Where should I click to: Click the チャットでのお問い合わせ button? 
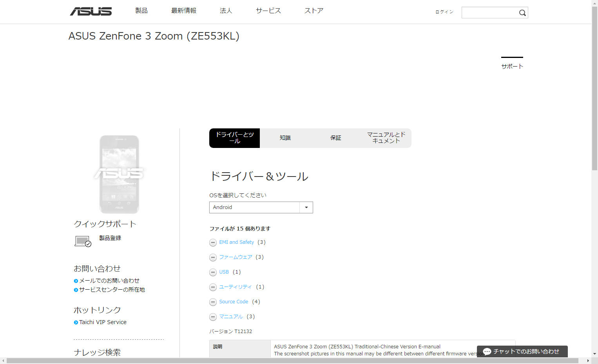pyautogui.click(x=522, y=351)
